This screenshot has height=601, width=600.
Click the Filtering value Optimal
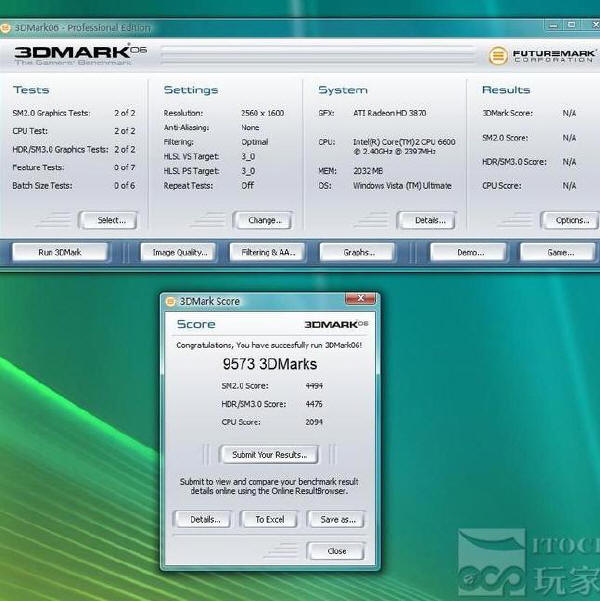[255, 142]
